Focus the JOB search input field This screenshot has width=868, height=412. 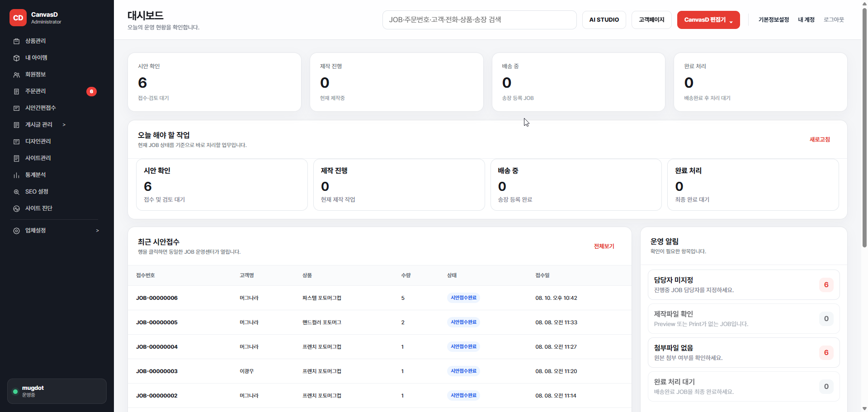coord(479,20)
